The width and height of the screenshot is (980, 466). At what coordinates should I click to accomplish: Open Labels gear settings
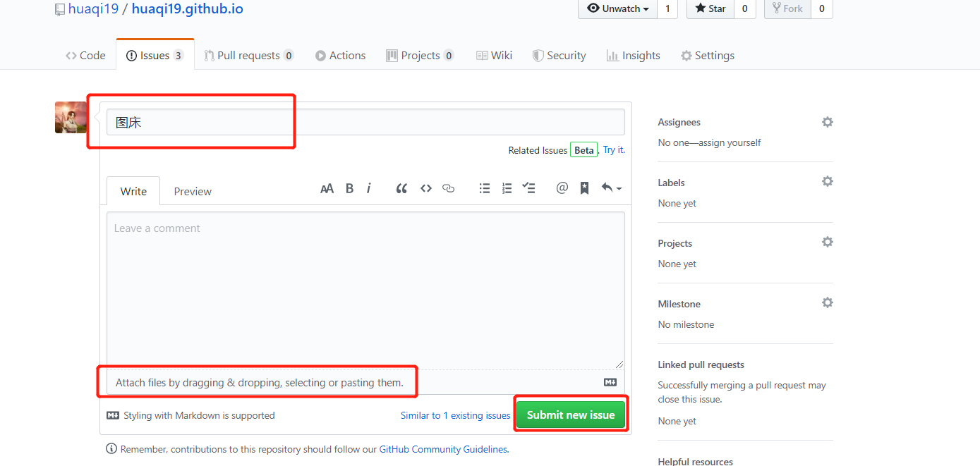click(828, 181)
